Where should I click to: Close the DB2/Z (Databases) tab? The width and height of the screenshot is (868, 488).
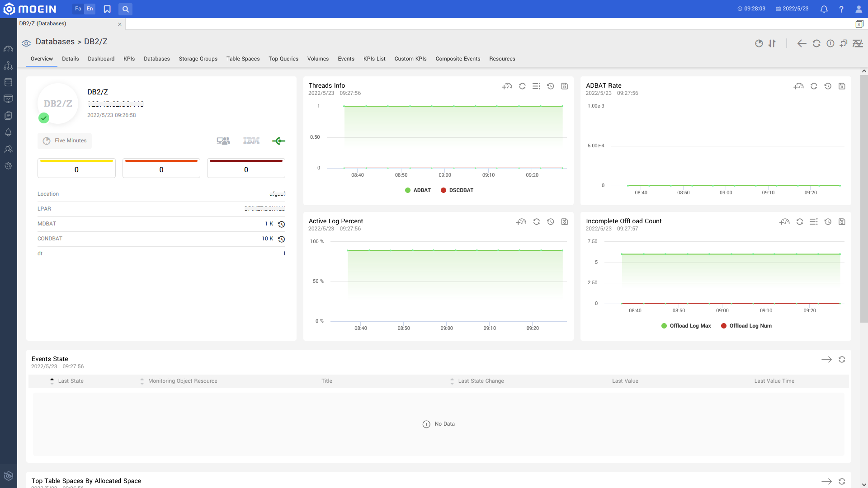coord(120,24)
